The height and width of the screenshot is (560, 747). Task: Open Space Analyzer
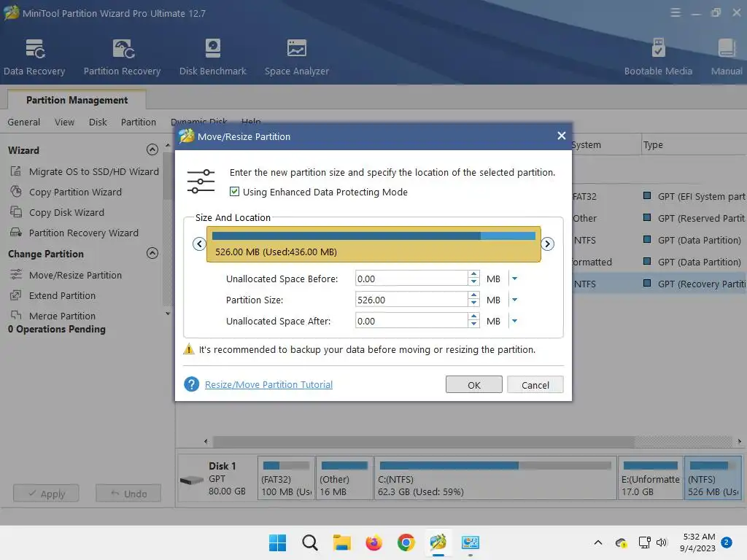296,57
